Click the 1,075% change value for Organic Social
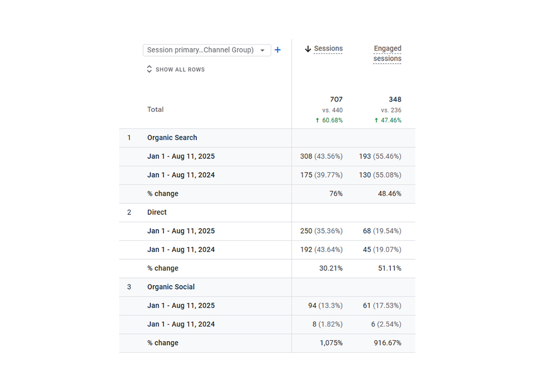Screen dimensions: 535x392 [333, 343]
